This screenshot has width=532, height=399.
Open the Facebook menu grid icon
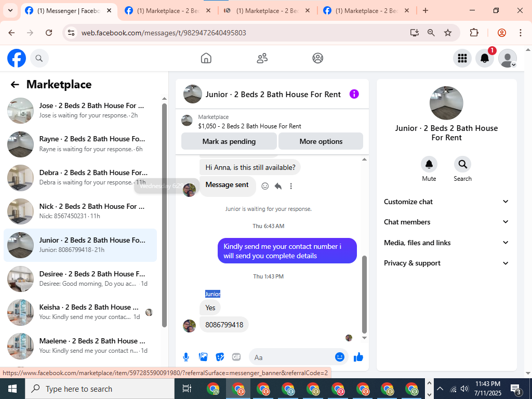(462, 58)
